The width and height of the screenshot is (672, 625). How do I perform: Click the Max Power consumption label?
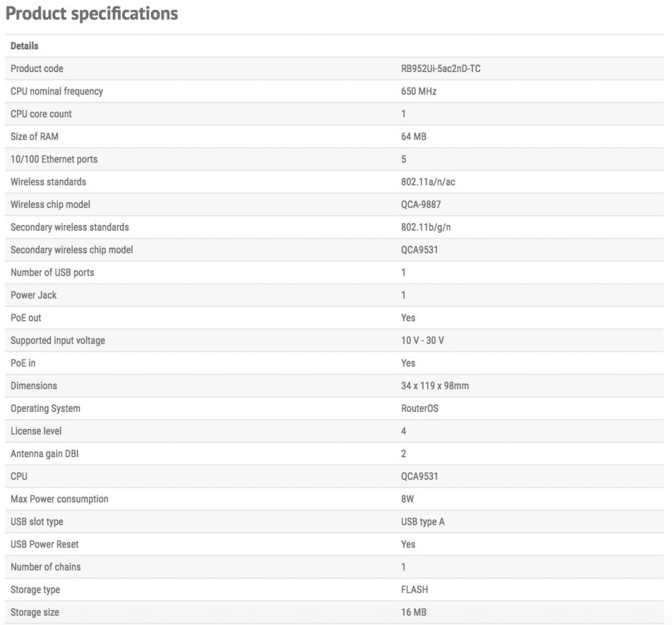[x=59, y=499]
